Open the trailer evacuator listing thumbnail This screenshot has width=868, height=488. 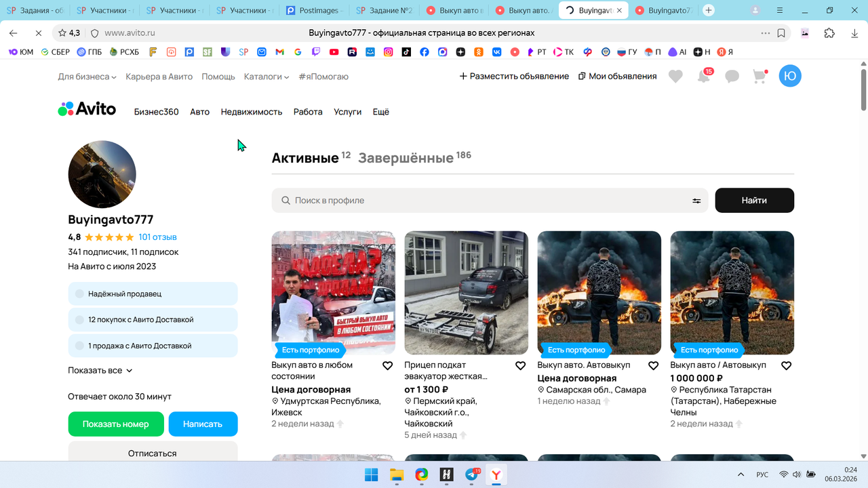tap(466, 293)
